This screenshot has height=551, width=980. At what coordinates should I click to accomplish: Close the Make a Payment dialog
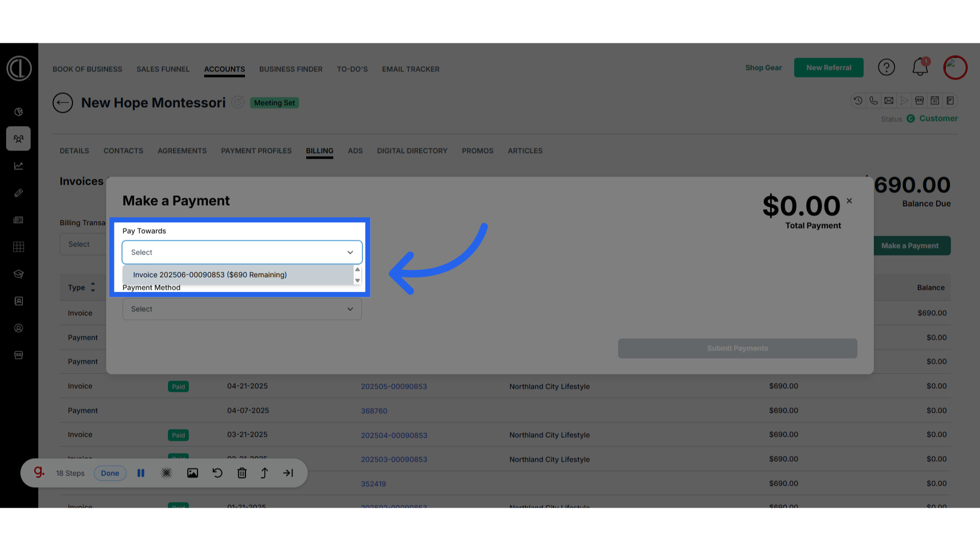849,201
